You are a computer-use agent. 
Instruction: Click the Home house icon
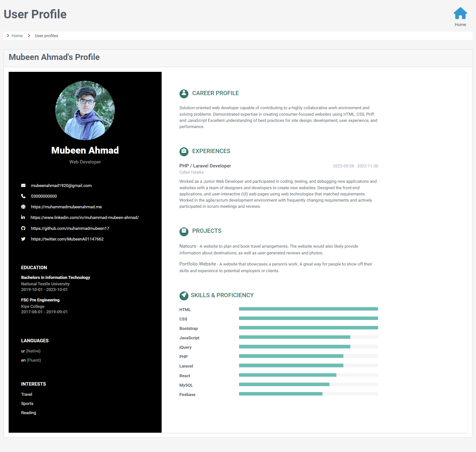click(x=460, y=13)
